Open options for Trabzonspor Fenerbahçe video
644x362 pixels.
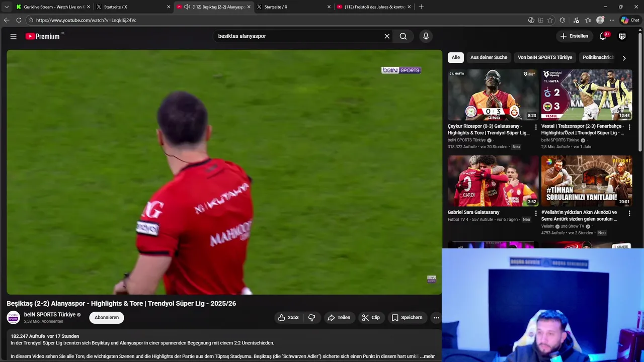click(x=629, y=127)
